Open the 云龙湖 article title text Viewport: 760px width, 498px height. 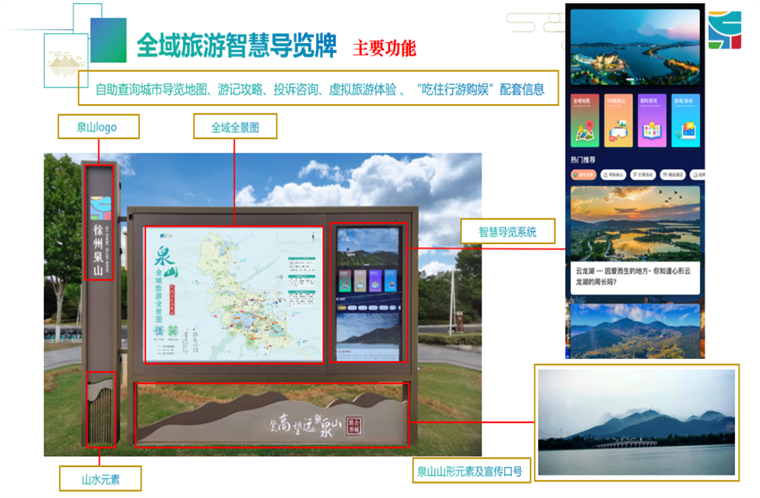633,275
